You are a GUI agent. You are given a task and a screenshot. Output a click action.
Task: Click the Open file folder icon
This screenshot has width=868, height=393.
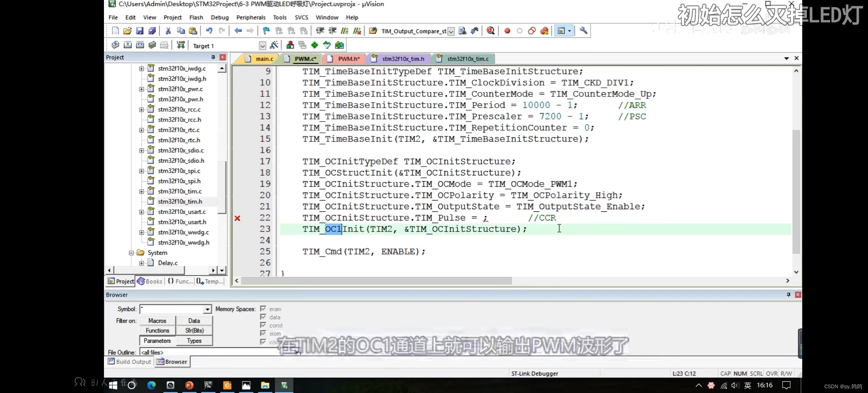[x=127, y=31]
